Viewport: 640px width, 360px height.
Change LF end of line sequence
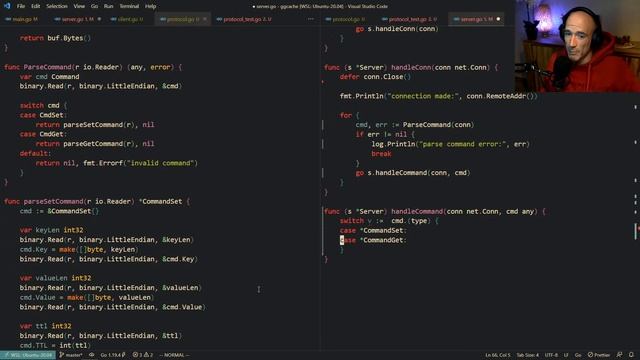pyautogui.click(x=566, y=355)
